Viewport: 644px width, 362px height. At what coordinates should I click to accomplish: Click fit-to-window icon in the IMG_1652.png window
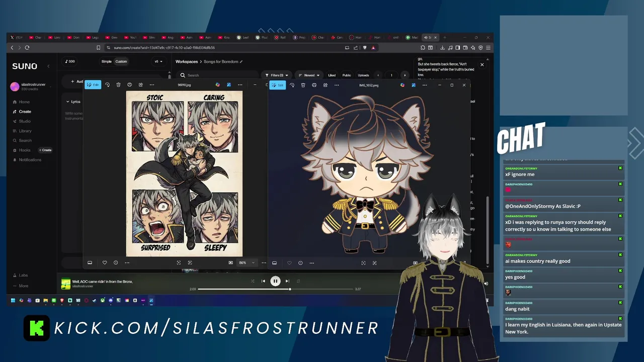coord(363,263)
